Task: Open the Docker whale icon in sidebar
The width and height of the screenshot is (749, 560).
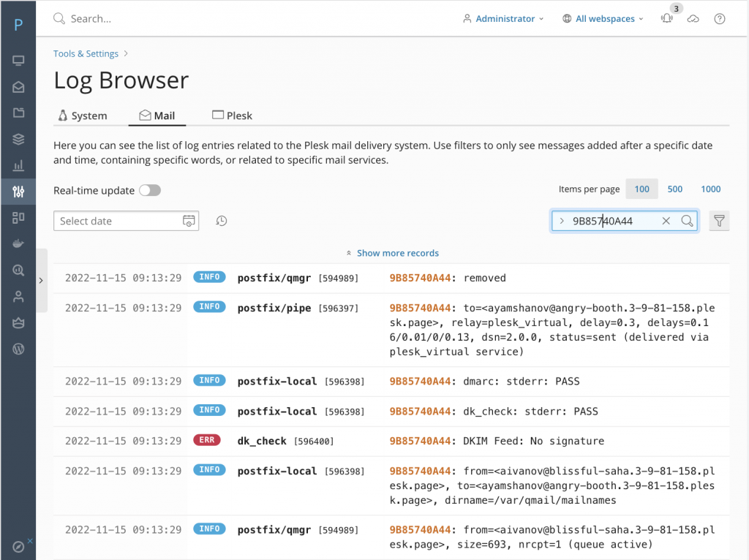Action: click(x=18, y=243)
